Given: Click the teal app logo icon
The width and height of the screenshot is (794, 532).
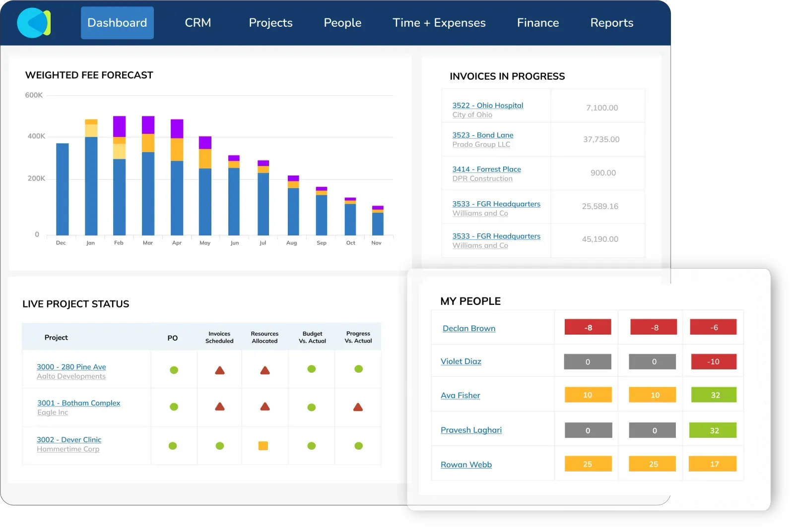Looking at the screenshot, I should (x=34, y=23).
